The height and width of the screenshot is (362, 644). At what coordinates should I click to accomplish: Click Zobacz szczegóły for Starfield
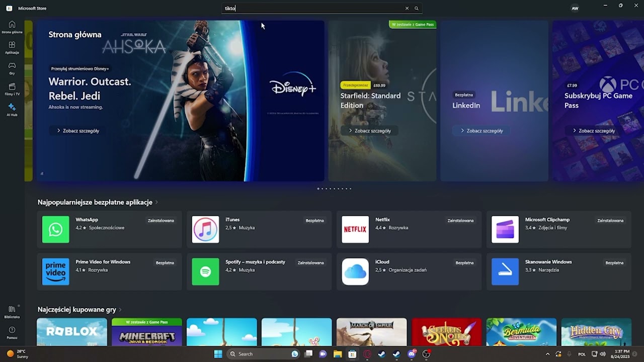click(x=369, y=131)
